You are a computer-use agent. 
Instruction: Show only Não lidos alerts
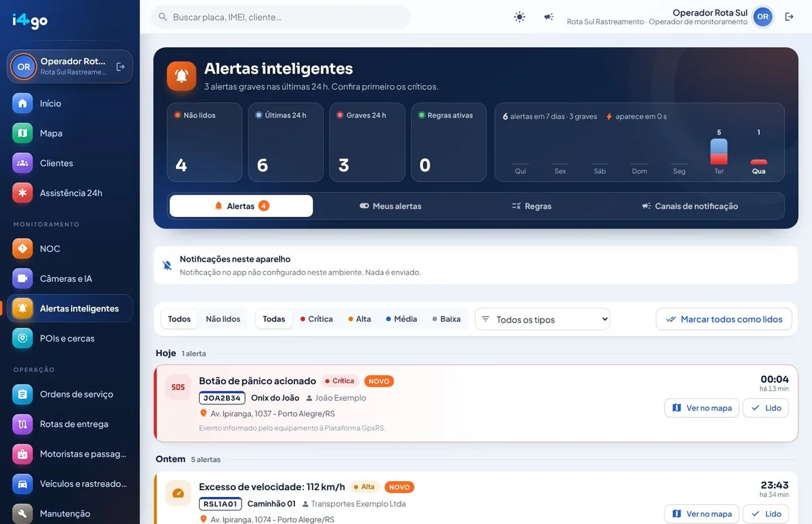(x=223, y=319)
